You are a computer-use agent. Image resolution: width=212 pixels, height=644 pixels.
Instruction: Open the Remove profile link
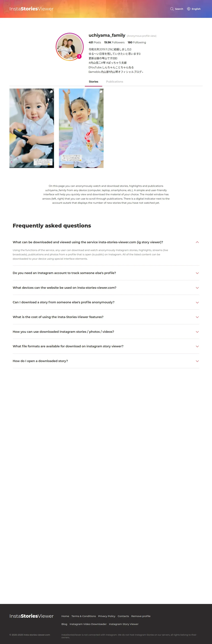tap(141, 616)
